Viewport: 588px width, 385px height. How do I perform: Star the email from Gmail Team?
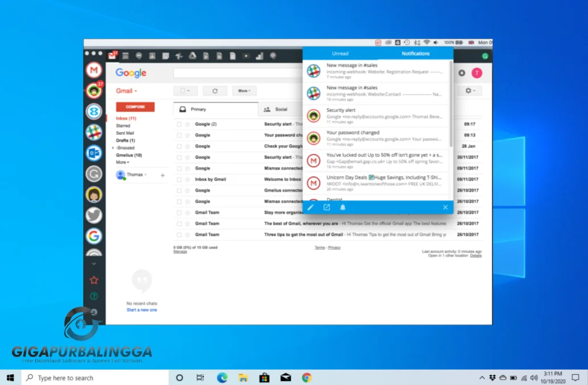(x=187, y=213)
